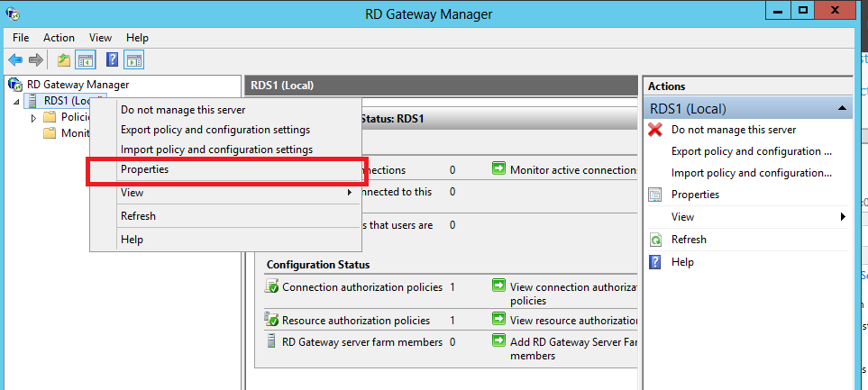Click green arrow beside Monitor active connections
The height and width of the screenshot is (390, 868).
pos(498,168)
